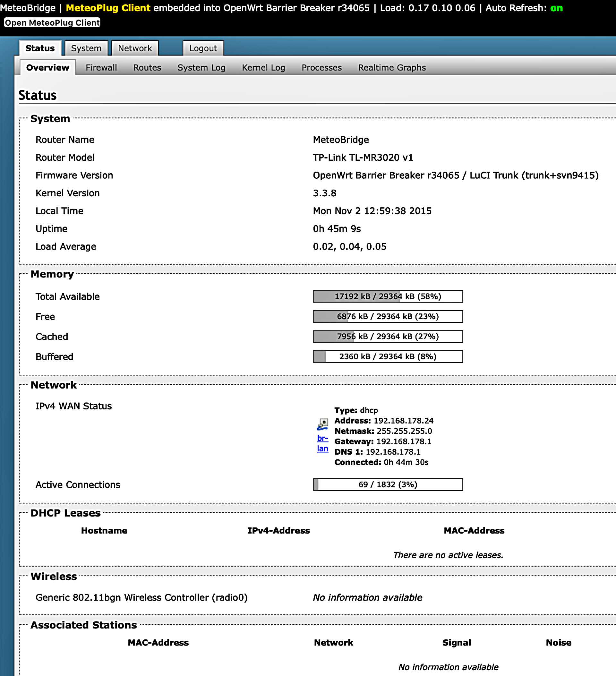Select the load average 0.02, 0.04, 0.05
This screenshot has width=616, height=676.
[349, 247]
